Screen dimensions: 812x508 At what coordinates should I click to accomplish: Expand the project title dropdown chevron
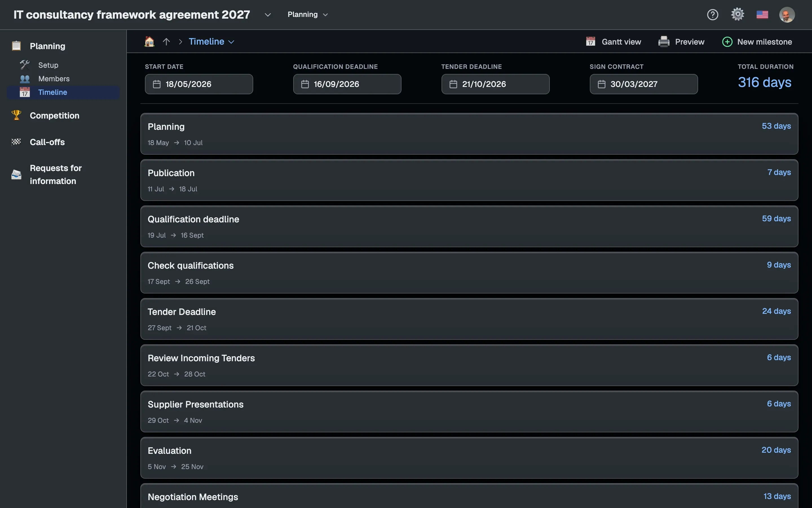pos(268,15)
